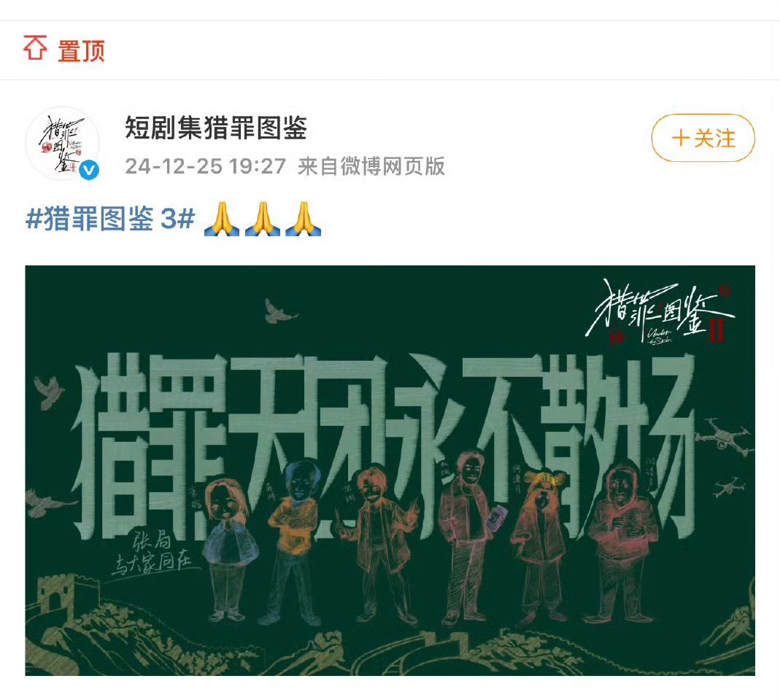The height and width of the screenshot is (700, 780).
Task: Click the 置顶 pinned label
Action: click(x=81, y=51)
